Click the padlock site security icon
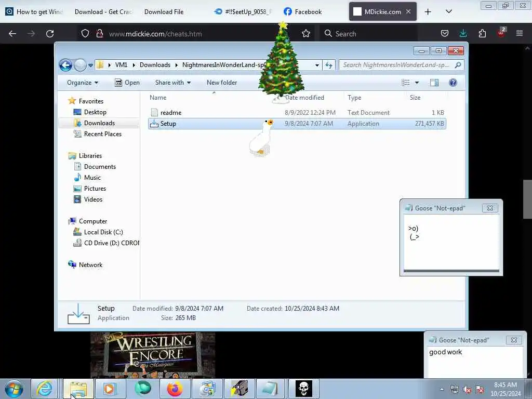This screenshot has width=532, height=399. tap(99, 34)
